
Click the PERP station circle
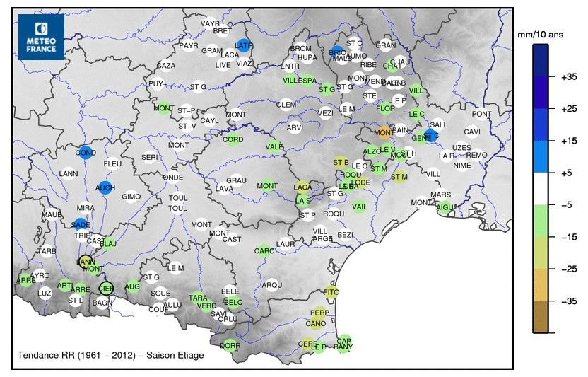point(320,313)
